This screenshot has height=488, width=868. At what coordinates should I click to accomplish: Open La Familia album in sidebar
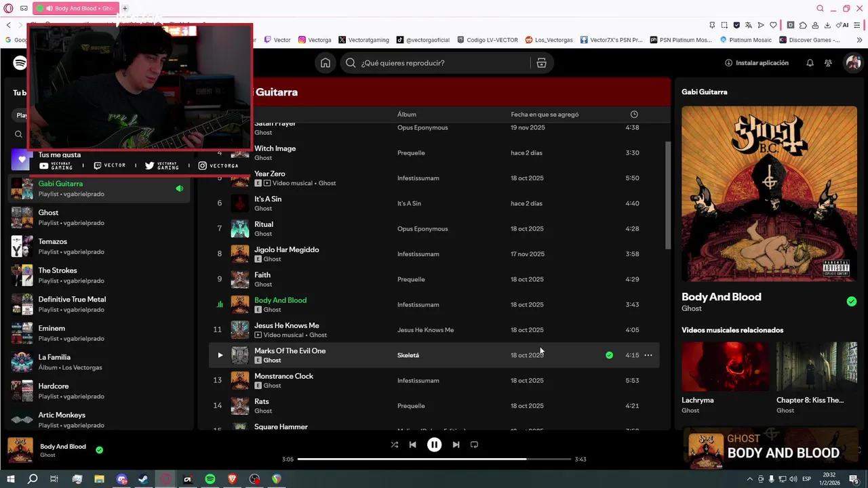coord(98,362)
